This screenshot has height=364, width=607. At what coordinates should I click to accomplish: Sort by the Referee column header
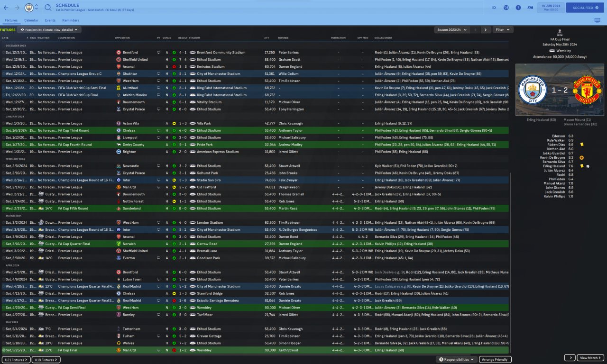[283, 38]
